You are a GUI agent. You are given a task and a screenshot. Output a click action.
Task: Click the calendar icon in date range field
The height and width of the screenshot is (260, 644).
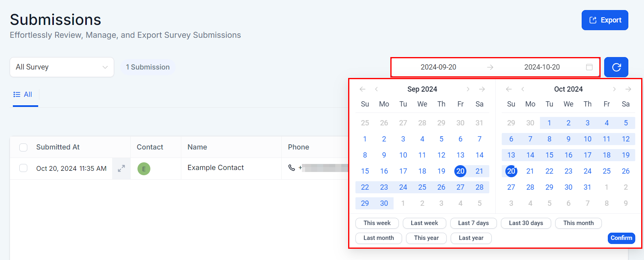589,67
